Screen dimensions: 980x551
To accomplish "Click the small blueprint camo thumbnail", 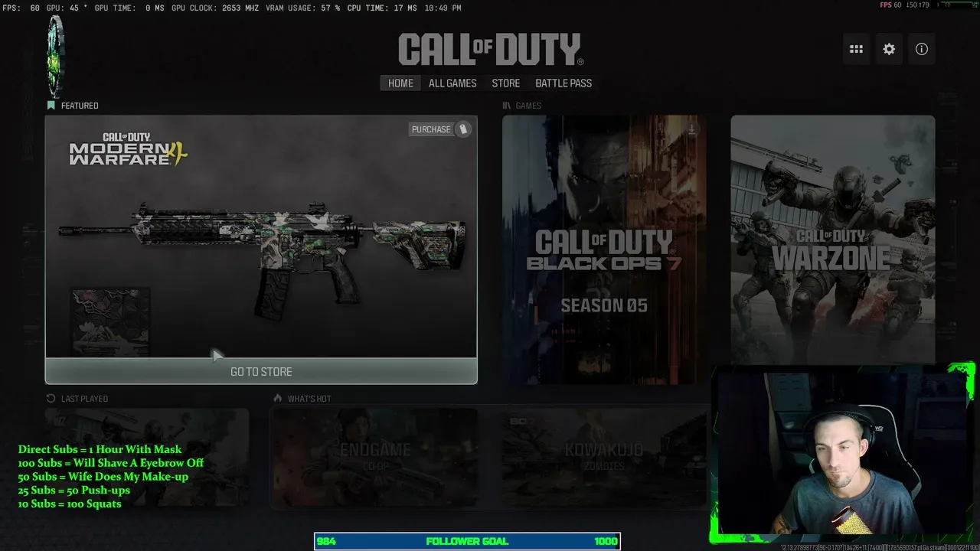I will [x=111, y=321].
